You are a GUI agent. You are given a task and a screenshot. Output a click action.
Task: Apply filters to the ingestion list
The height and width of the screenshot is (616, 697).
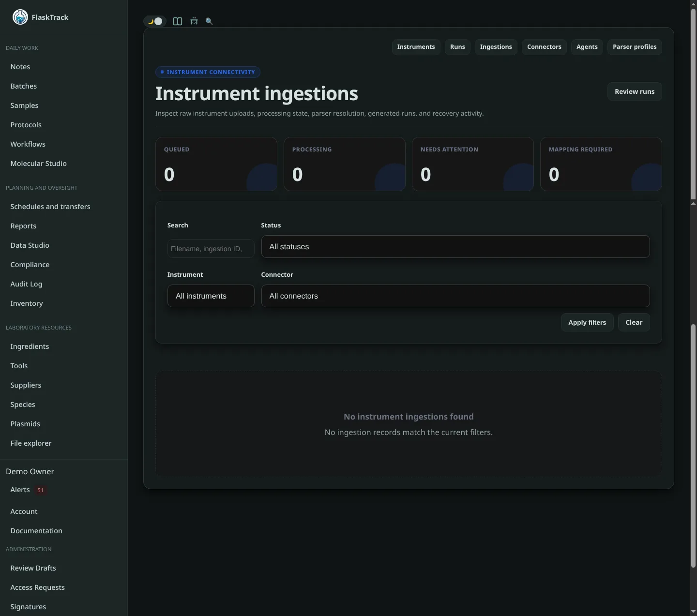point(587,322)
